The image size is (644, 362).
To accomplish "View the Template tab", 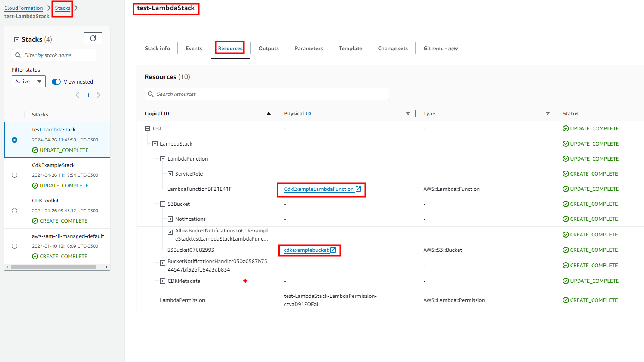I will click(x=350, y=48).
